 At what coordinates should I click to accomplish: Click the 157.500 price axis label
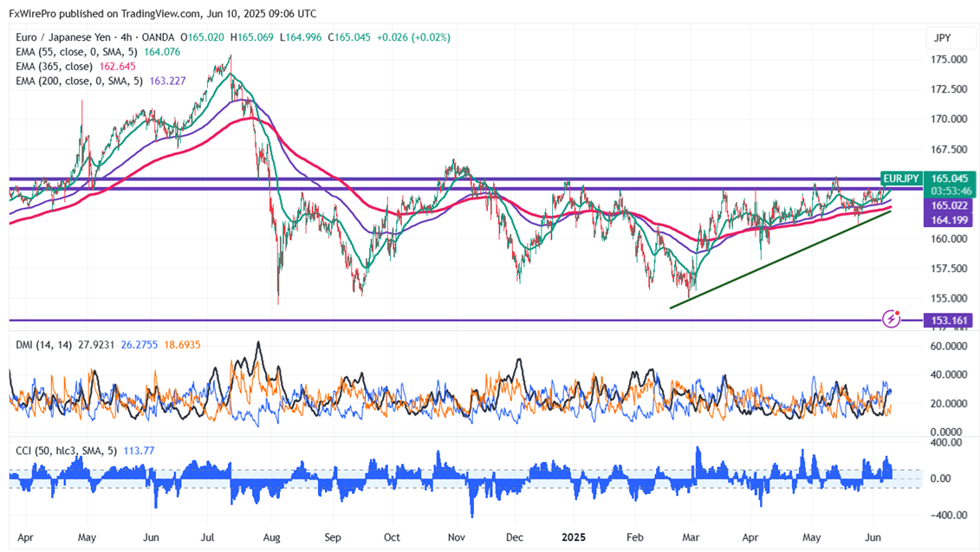coord(949,269)
